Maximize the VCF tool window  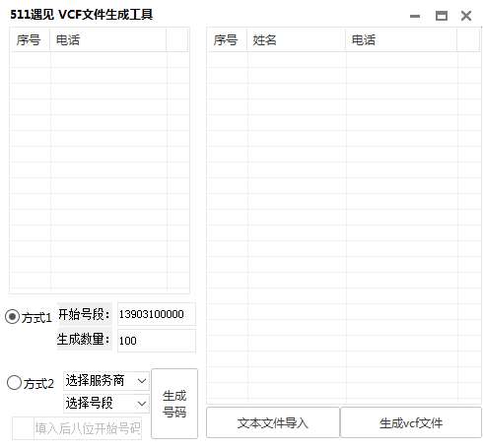[x=442, y=16]
